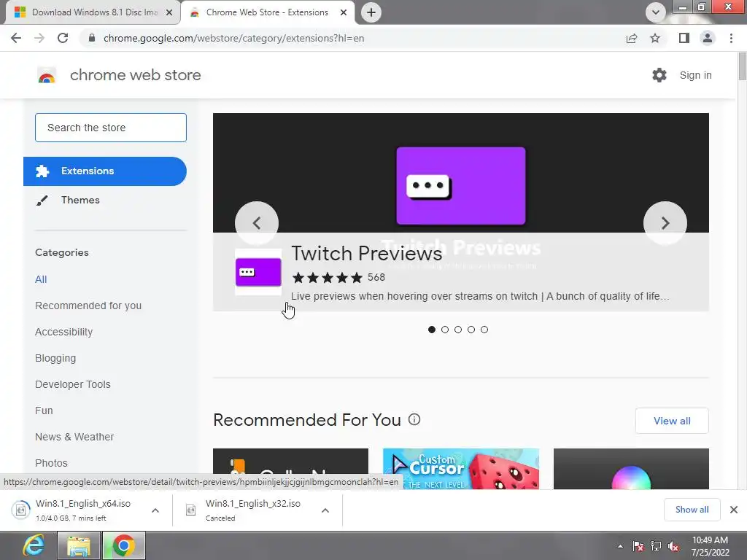Click the padlock site info icon

[x=92, y=38]
